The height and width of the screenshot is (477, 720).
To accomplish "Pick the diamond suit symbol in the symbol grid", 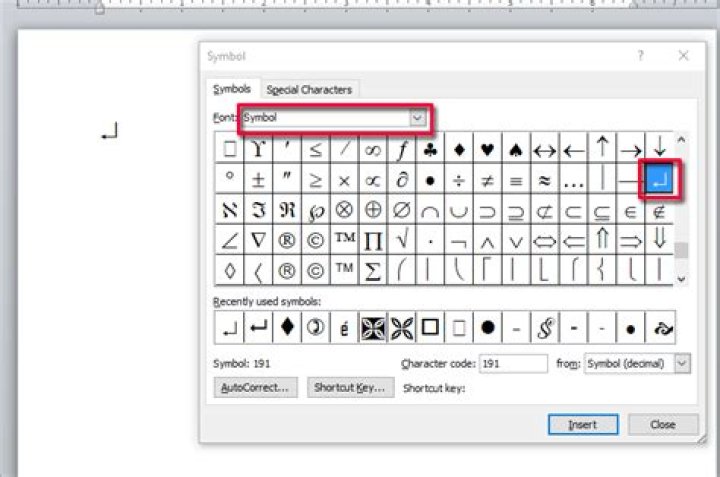I will point(459,149).
